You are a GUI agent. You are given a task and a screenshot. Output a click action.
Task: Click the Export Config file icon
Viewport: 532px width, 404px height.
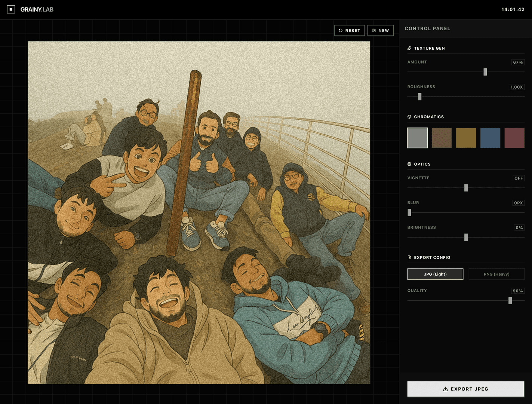(409, 257)
